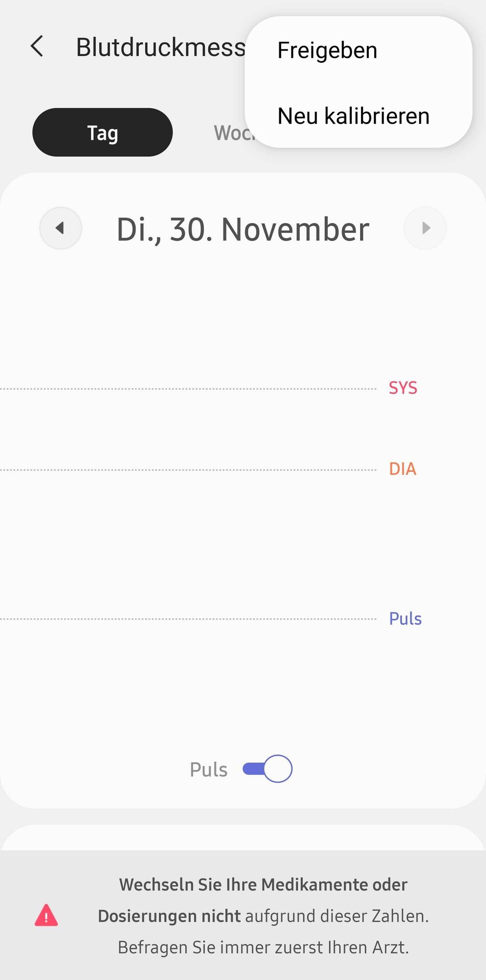Click the DIA dotted reference line
Screen dimensions: 486x980
pyautogui.click(x=188, y=469)
